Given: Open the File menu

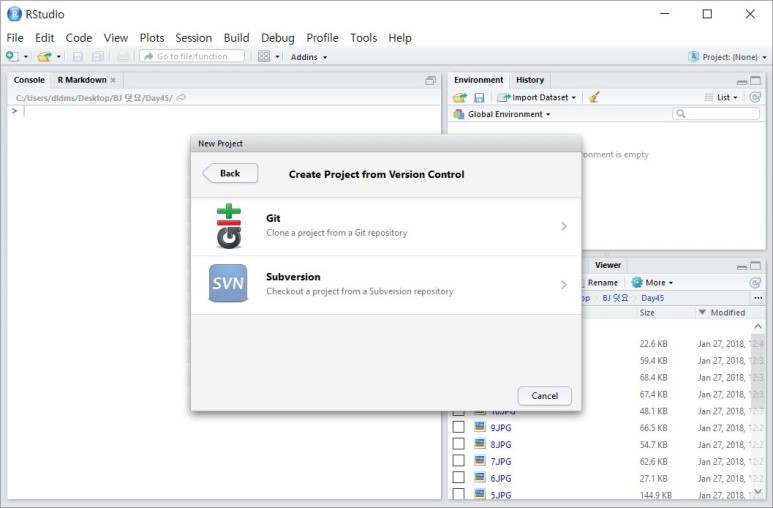Looking at the screenshot, I should [15, 38].
